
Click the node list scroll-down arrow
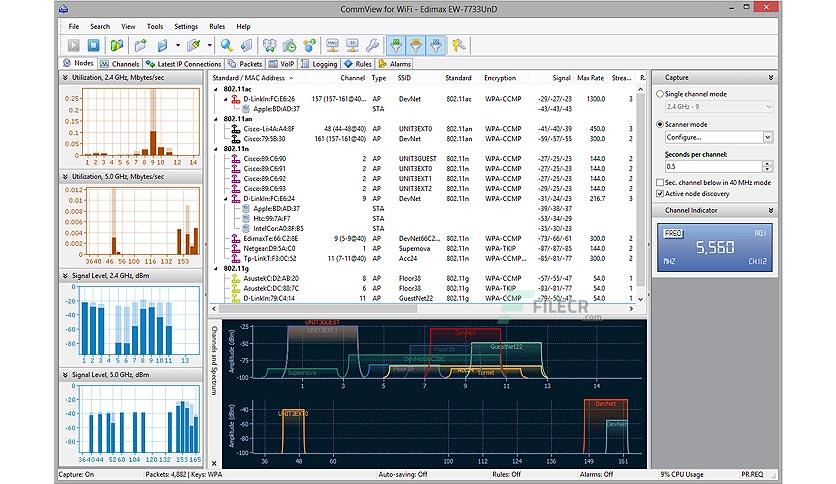tap(640, 300)
